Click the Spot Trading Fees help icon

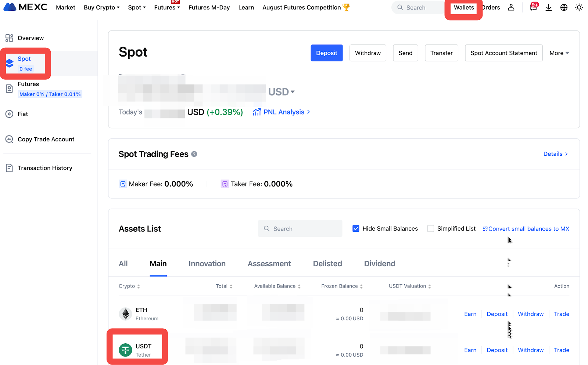click(x=194, y=154)
